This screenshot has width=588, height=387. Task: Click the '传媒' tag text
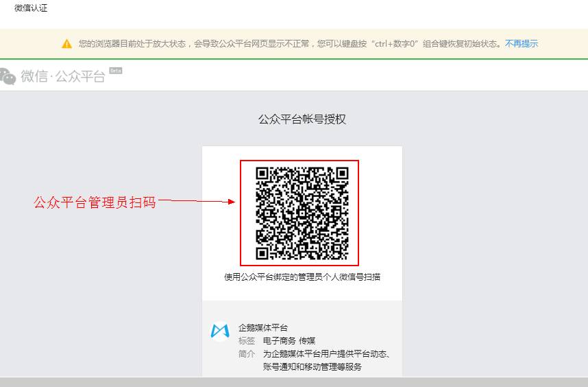(307, 341)
